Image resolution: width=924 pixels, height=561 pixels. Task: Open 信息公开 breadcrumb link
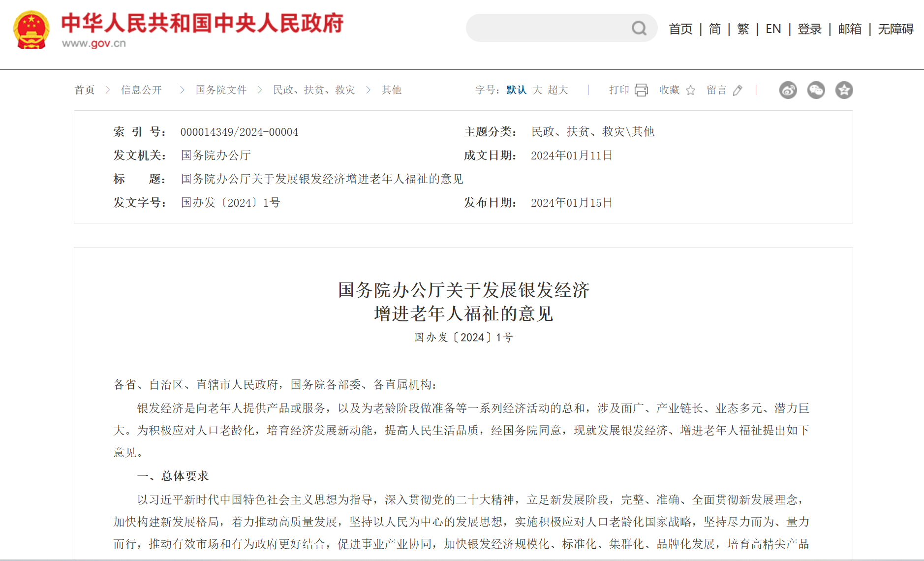coord(141,90)
